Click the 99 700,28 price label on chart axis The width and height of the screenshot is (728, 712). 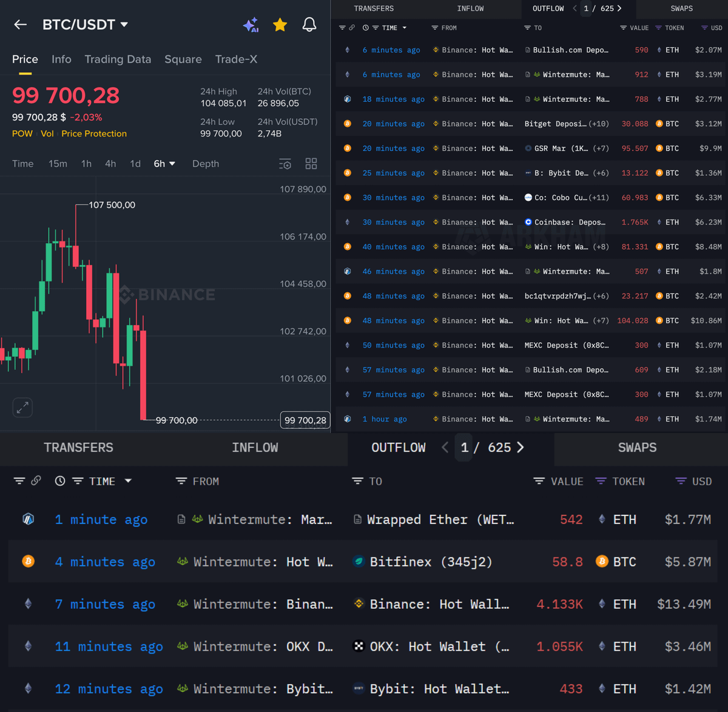[305, 420]
